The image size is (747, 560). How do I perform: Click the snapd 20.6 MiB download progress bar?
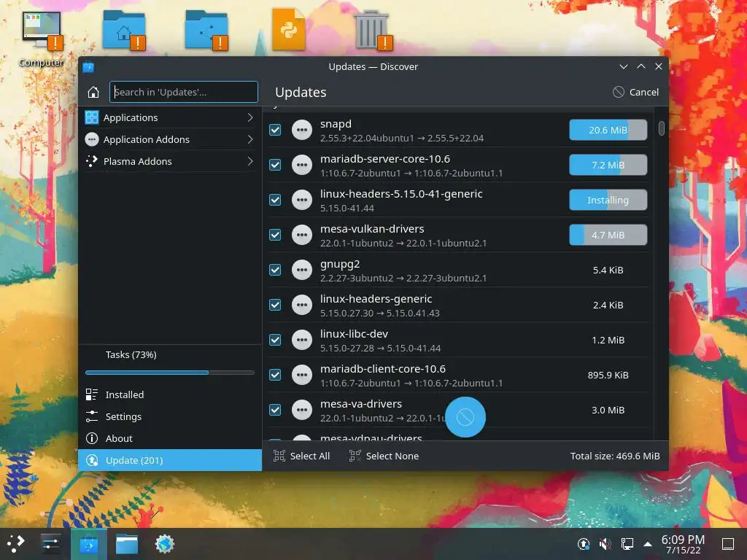point(608,130)
